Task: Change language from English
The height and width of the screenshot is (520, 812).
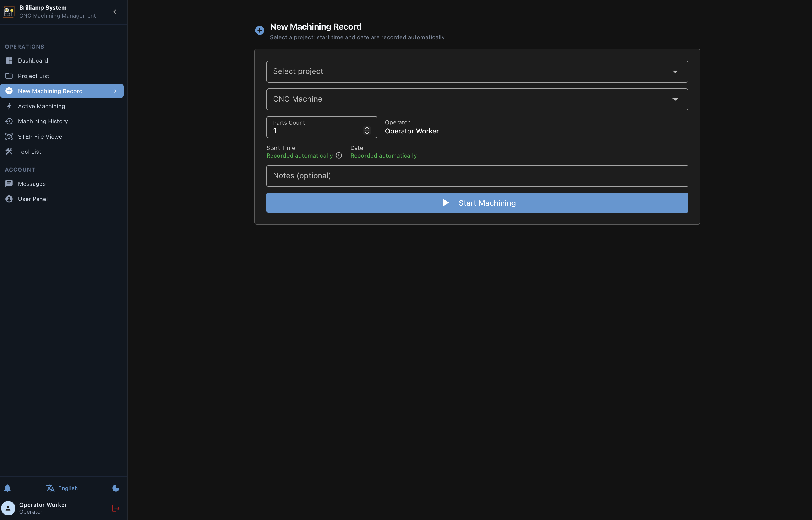Action: 62,488
